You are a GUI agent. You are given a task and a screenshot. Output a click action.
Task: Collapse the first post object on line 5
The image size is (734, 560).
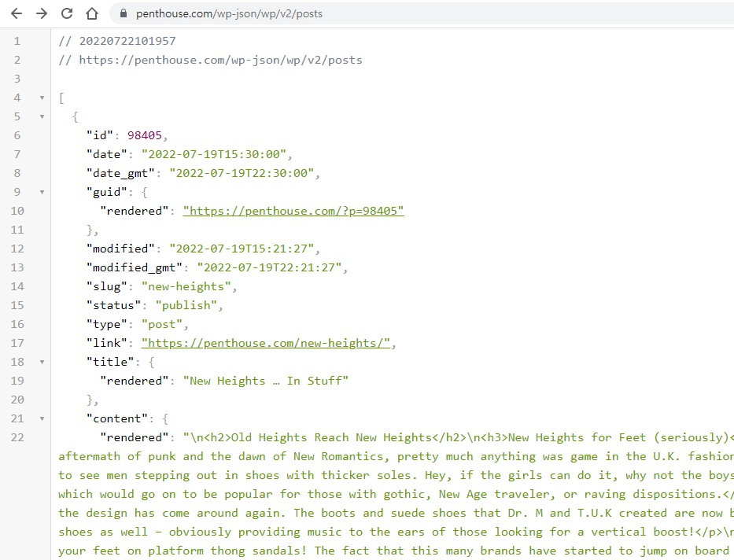pyautogui.click(x=42, y=116)
